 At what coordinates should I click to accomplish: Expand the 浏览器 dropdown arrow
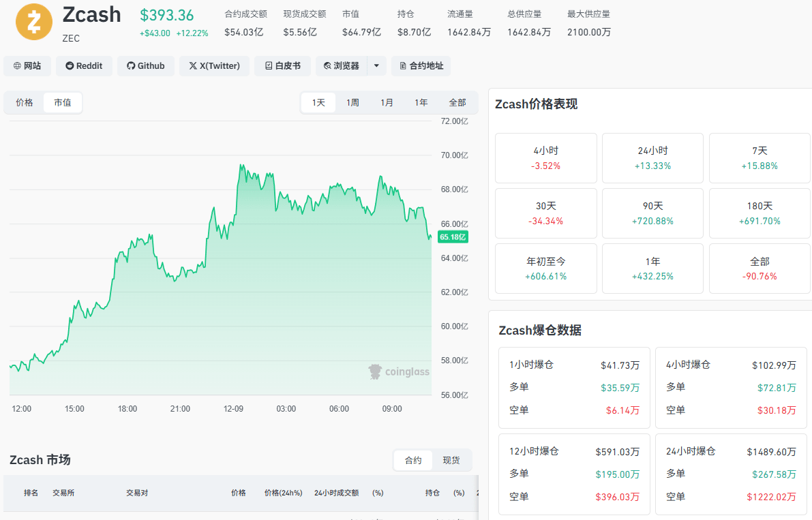point(376,65)
